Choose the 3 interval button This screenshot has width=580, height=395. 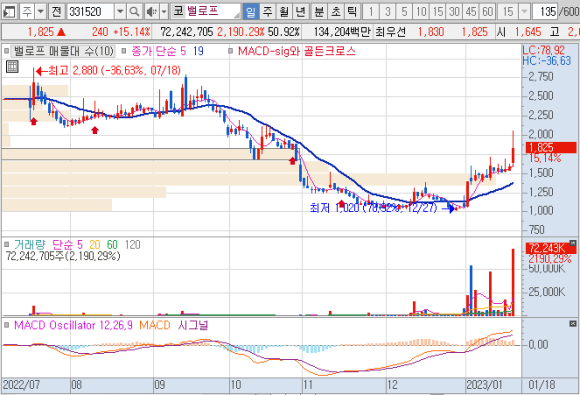click(x=387, y=12)
